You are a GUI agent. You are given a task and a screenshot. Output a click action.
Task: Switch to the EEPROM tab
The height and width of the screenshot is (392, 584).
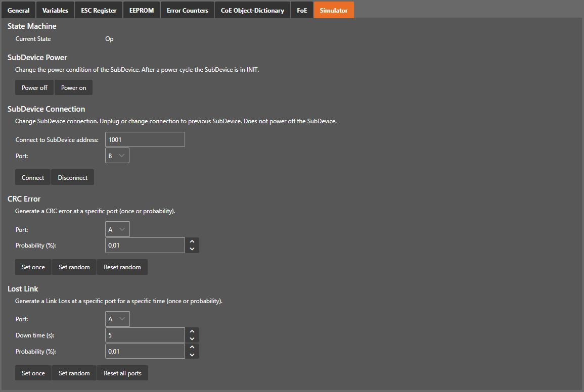point(142,10)
